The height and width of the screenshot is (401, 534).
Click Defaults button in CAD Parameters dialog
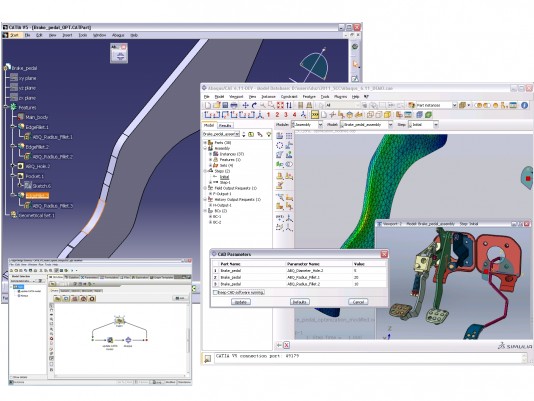click(300, 302)
